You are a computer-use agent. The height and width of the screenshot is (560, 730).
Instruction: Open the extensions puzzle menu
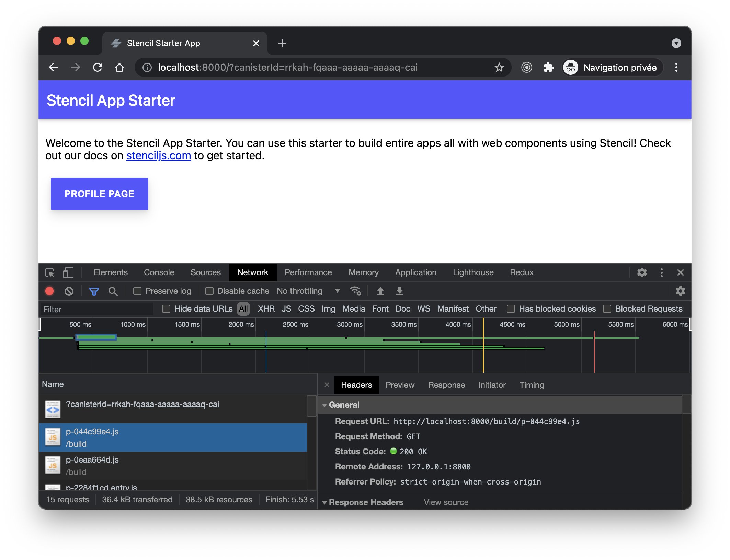pos(548,67)
